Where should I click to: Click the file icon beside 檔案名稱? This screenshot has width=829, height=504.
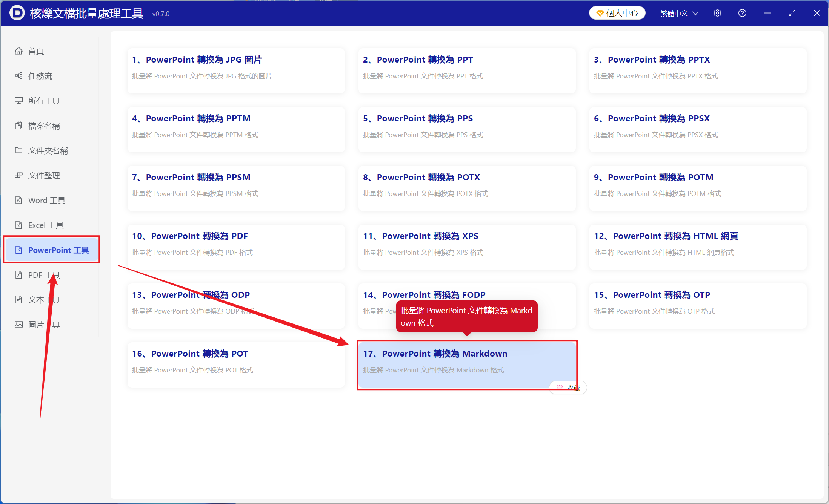coord(18,126)
